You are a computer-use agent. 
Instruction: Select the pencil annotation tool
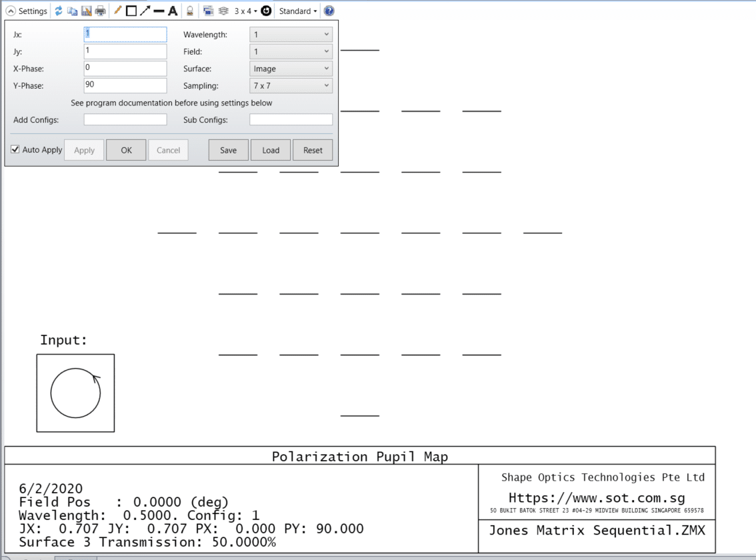(118, 11)
